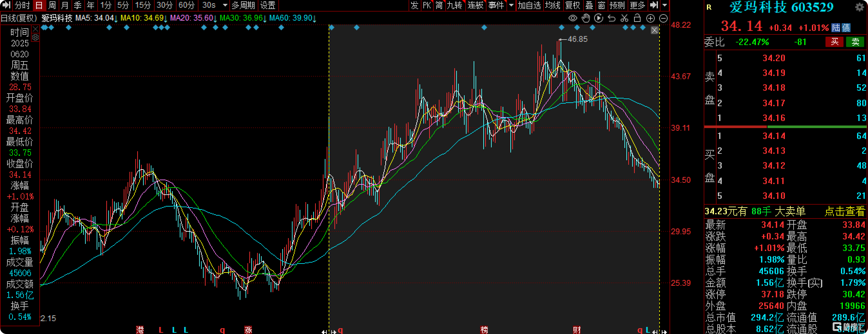Click the 涨 marker at chart bottom
Viewport: 868px width, 334px height.
coord(248,330)
